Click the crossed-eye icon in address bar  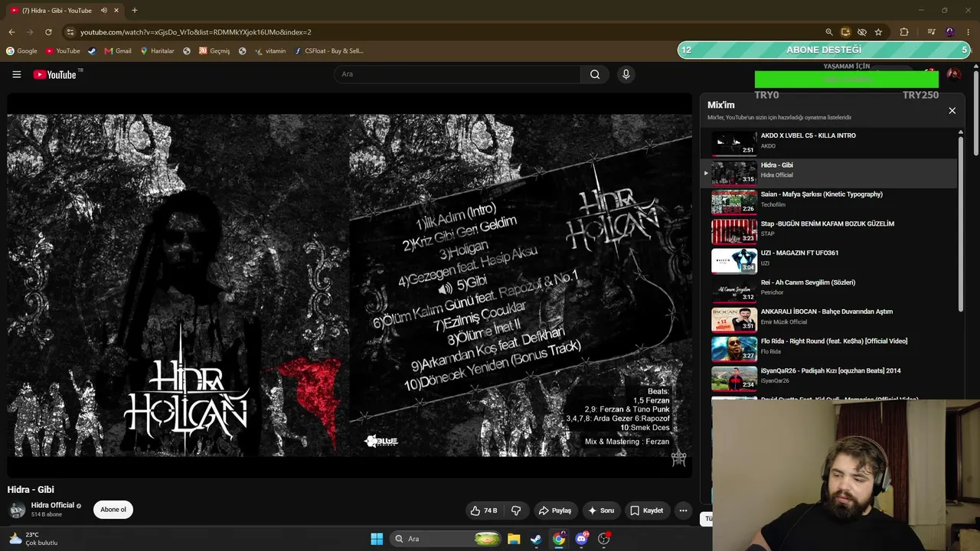pos(862,32)
